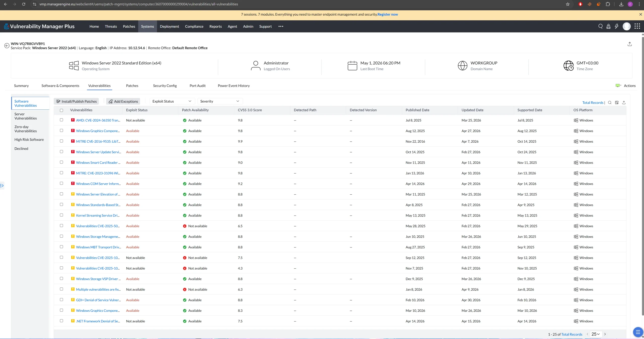Click the export icon near computer name
Viewport: 644px width, 339px height.
point(630,44)
